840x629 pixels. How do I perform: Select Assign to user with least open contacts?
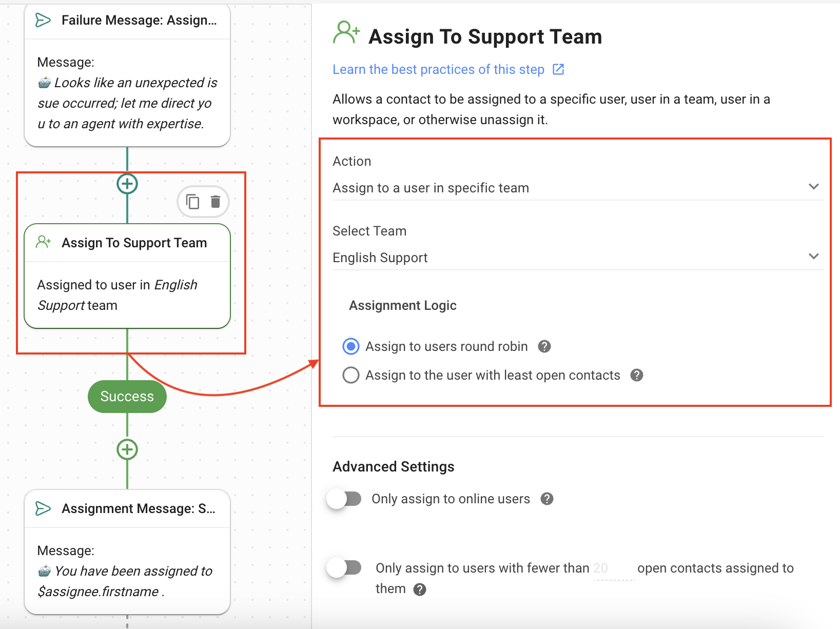point(351,376)
